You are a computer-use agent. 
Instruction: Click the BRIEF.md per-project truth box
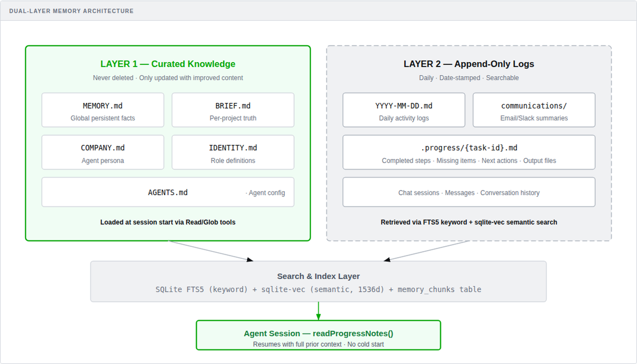pyautogui.click(x=233, y=110)
